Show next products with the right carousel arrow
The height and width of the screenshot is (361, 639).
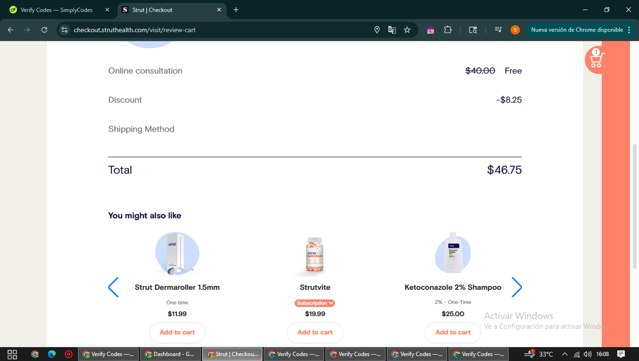[x=516, y=287]
